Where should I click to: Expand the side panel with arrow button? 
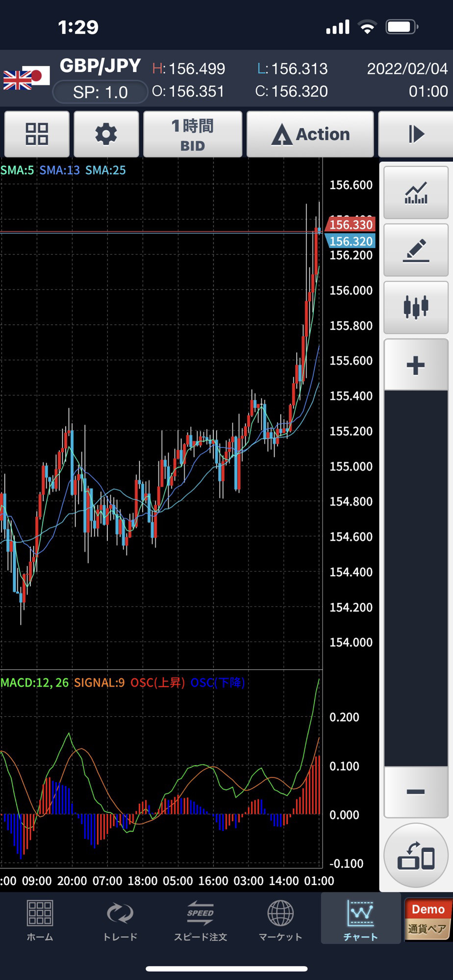coord(416,134)
